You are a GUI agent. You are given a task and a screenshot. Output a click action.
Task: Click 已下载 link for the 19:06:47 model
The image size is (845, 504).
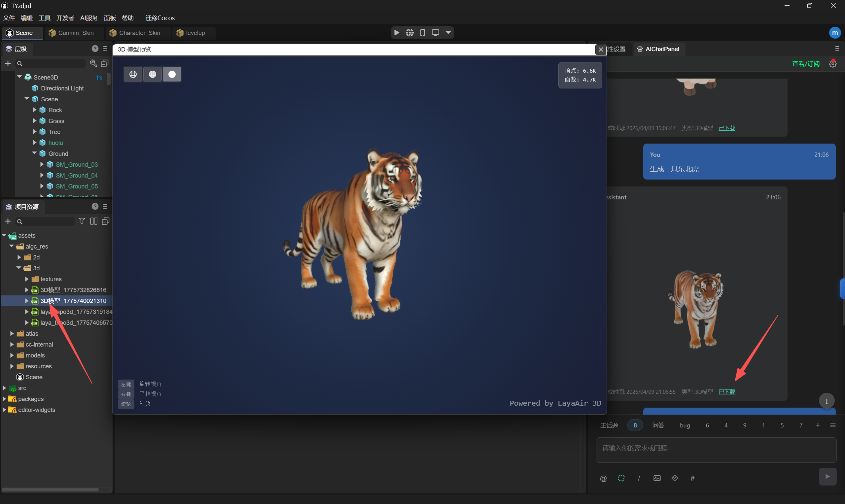(727, 128)
